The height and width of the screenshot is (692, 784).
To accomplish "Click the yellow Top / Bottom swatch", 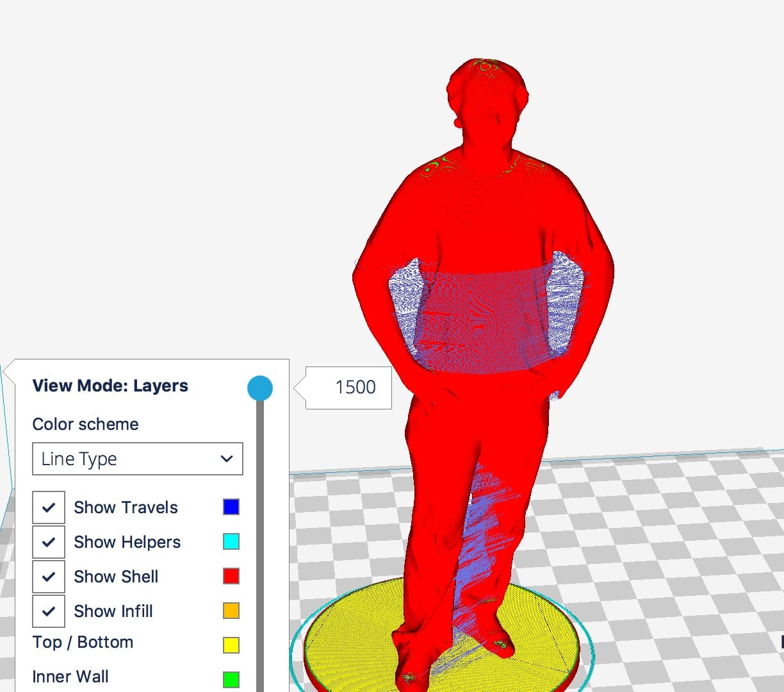I will click(x=231, y=645).
